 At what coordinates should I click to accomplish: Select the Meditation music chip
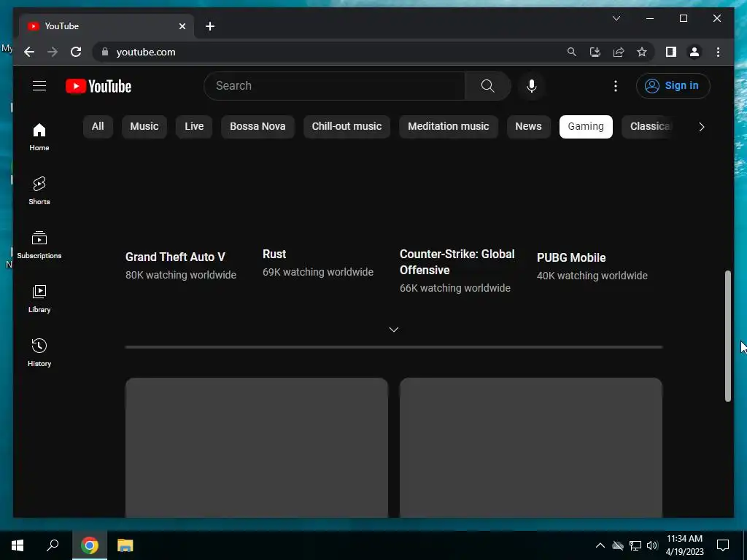pos(449,127)
